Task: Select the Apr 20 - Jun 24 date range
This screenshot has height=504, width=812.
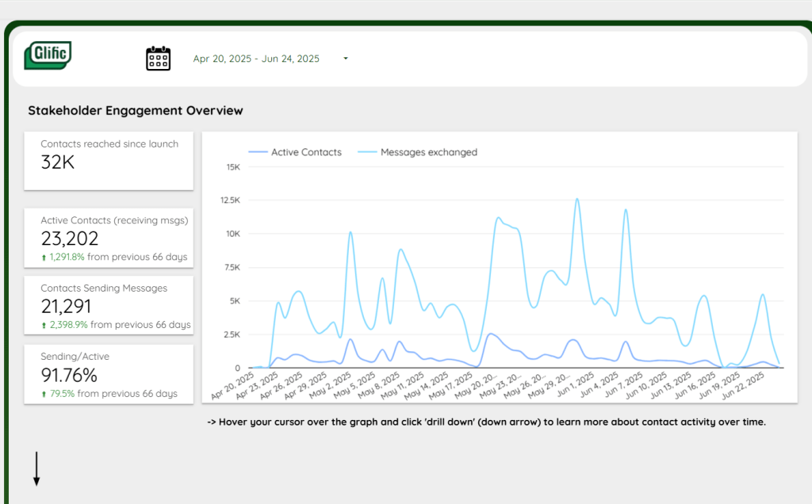Action: [x=256, y=59]
